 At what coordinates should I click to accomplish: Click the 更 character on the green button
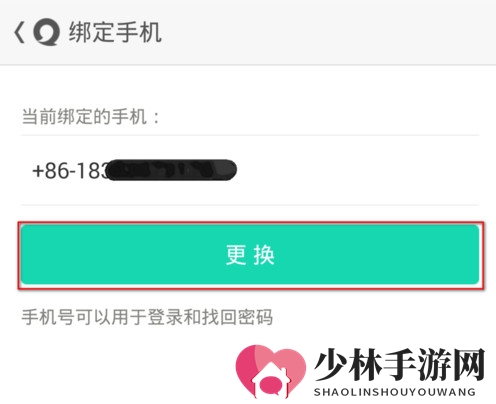[x=236, y=255]
